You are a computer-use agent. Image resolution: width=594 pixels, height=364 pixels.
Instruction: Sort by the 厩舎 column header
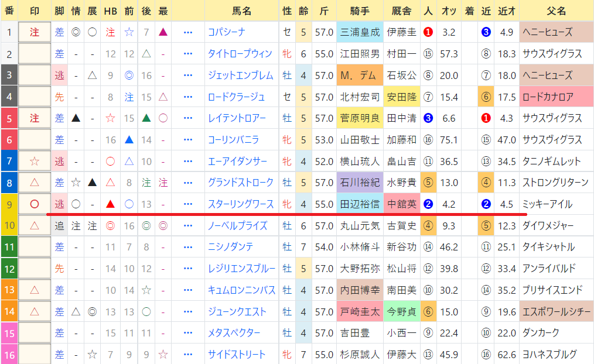pyautogui.click(x=401, y=11)
